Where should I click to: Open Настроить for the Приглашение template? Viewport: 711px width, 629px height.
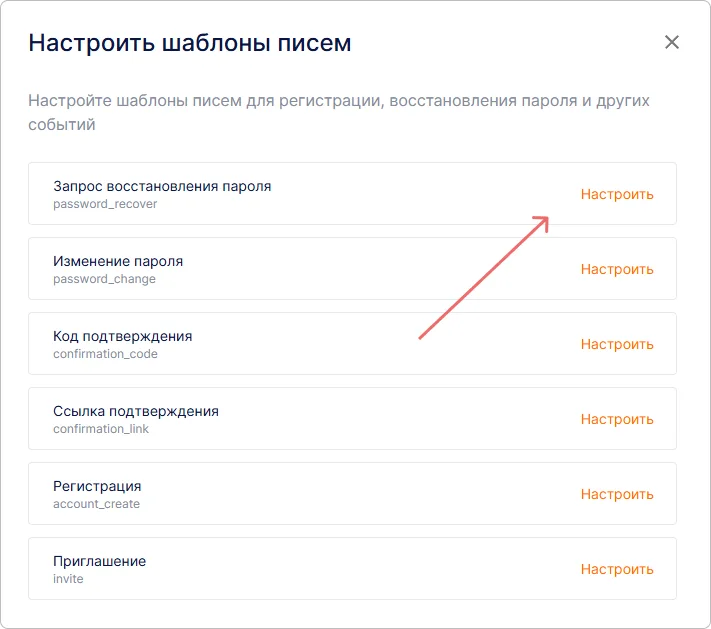[x=617, y=569]
